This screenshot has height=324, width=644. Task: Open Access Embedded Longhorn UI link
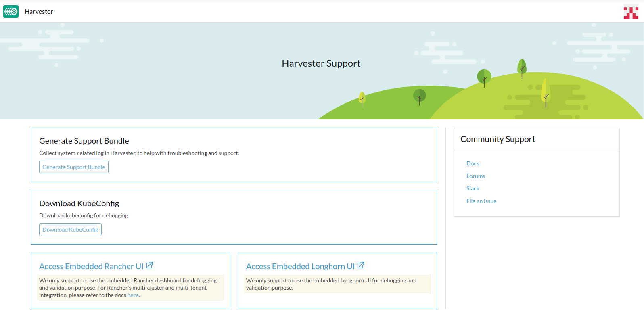coord(301,266)
